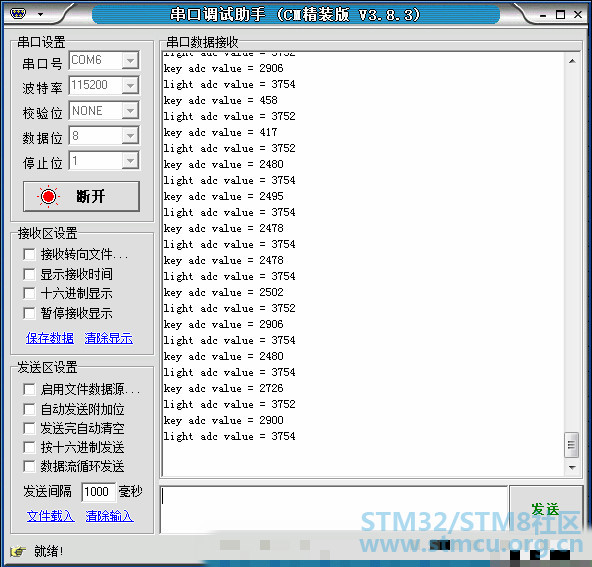Toggle 发送完自动清空 checkbox
The height and width of the screenshot is (567, 592).
(x=29, y=428)
